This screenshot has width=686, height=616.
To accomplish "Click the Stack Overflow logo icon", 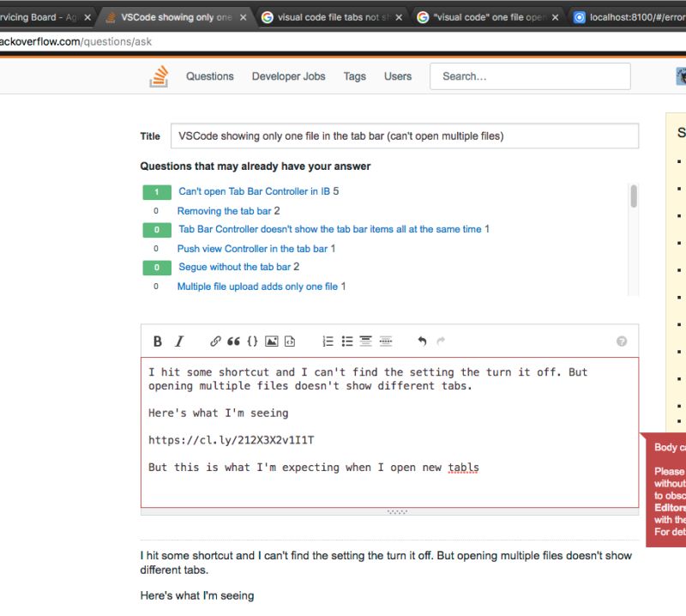I will (x=159, y=76).
